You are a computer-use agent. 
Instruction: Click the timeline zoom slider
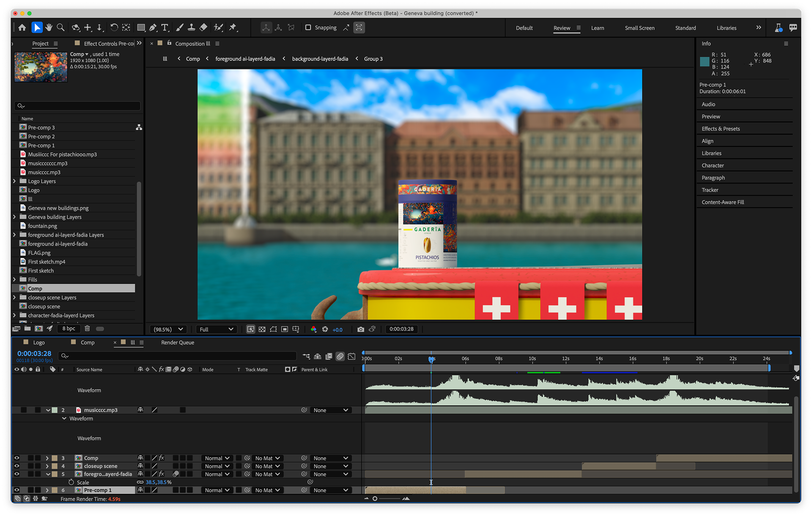pos(387,499)
